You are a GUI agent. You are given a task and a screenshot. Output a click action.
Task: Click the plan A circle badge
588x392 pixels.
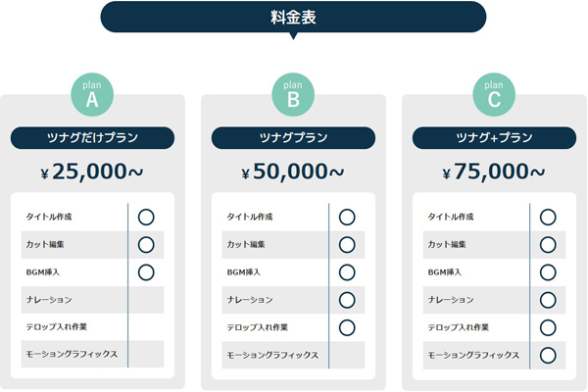[92, 95]
